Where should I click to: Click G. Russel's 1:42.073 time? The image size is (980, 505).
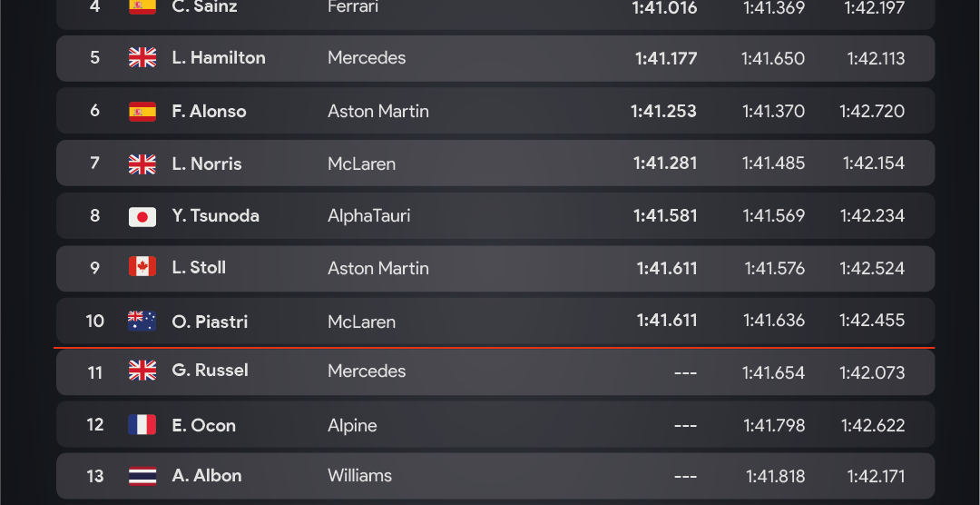tap(874, 372)
